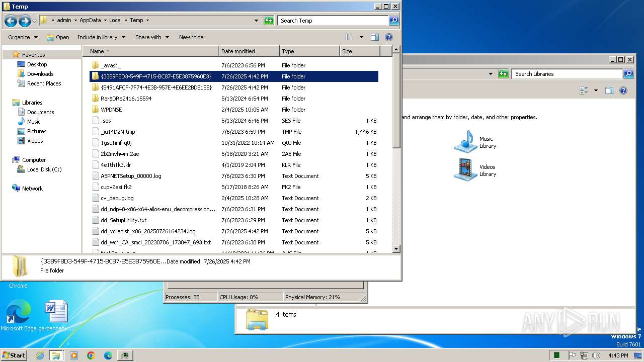
Task: Sort by Size column header
Action: (x=360, y=51)
